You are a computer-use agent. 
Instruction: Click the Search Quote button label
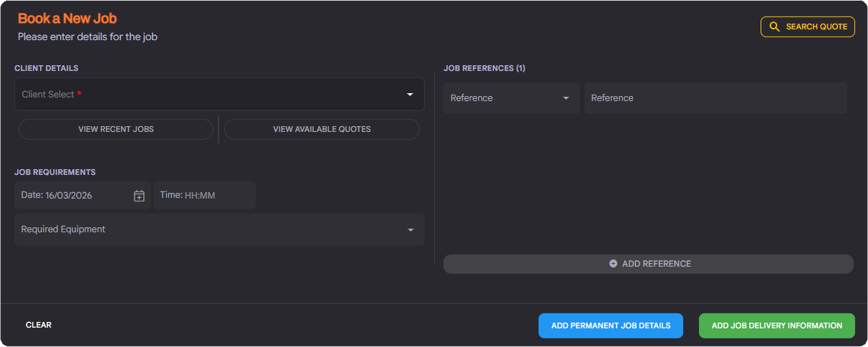click(816, 27)
